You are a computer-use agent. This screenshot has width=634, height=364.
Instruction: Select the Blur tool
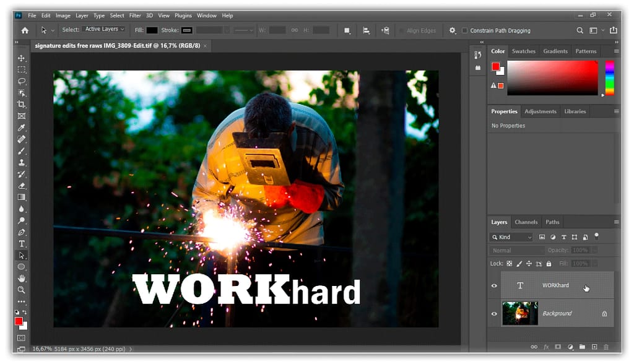coord(22,209)
